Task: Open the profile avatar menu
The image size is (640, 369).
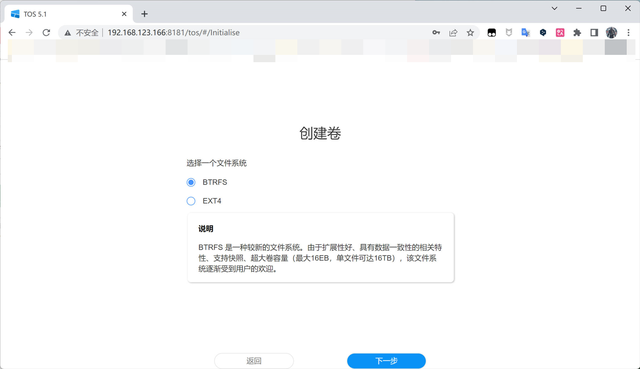Action: [x=611, y=33]
